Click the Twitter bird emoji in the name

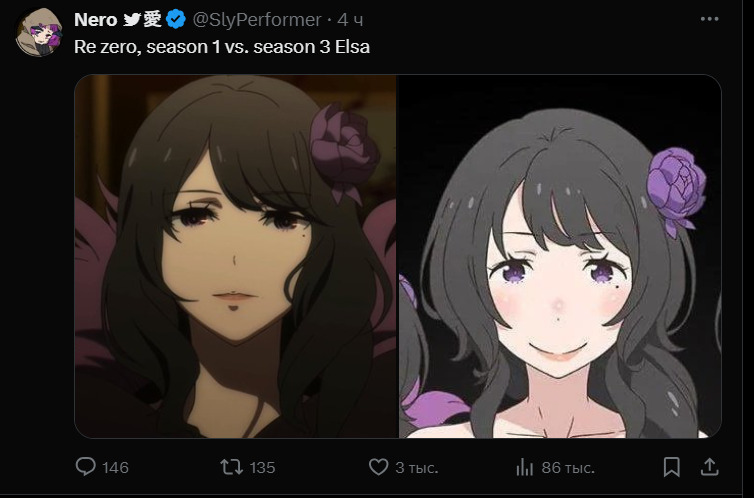click(x=132, y=19)
